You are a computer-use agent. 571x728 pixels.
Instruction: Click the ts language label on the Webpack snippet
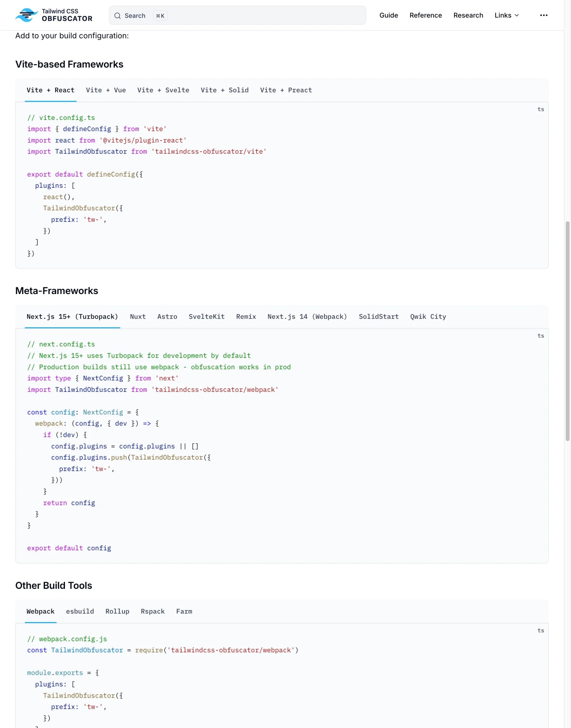(x=541, y=630)
